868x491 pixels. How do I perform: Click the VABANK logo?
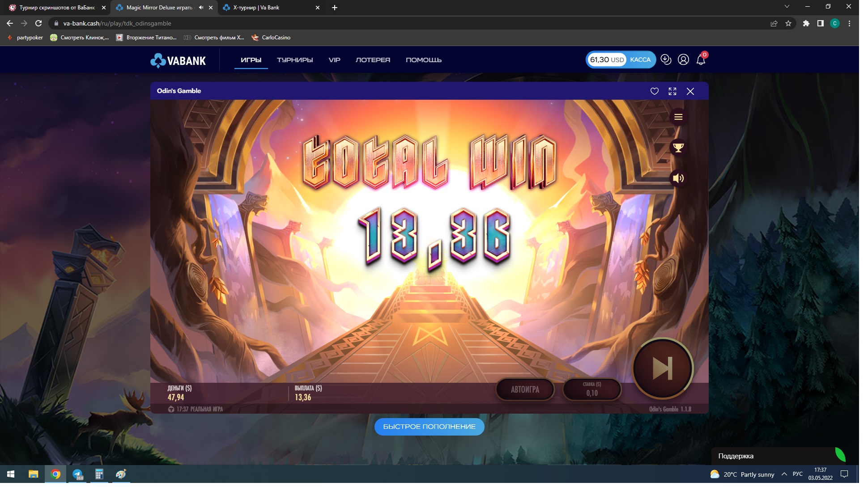(x=178, y=60)
